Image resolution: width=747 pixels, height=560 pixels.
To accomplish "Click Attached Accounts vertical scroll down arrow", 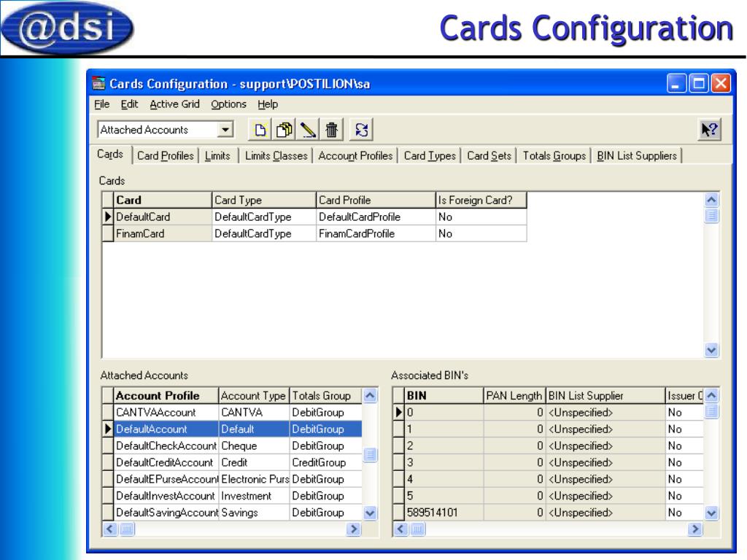I will click(x=370, y=513).
